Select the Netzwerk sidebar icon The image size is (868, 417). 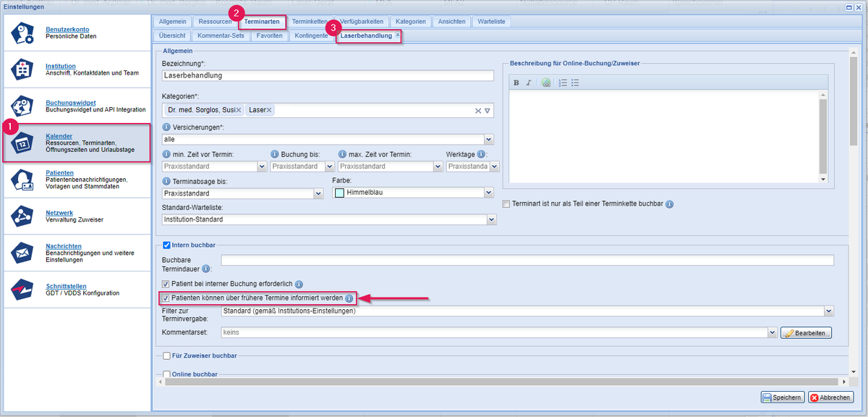point(23,216)
